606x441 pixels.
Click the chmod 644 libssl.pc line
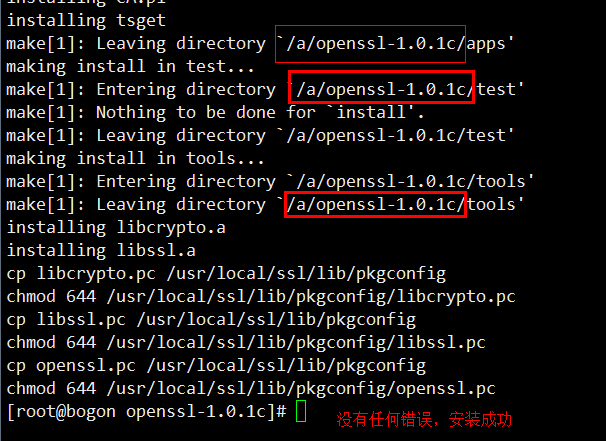point(245,343)
